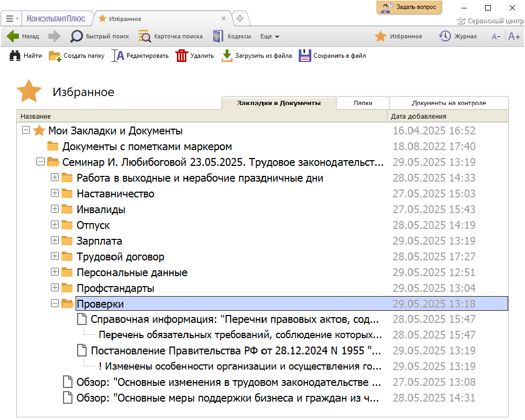Select the Профстандарты folder name
This screenshot has width=525, height=420.
(115, 288)
